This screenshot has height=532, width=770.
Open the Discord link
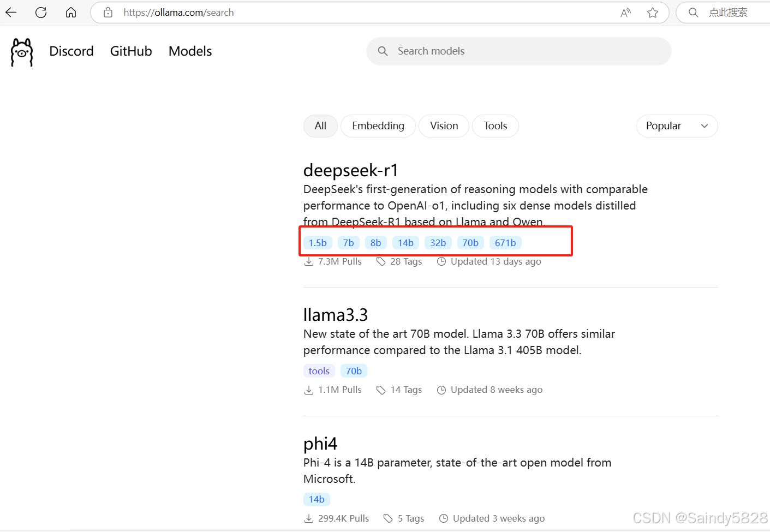click(x=71, y=51)
